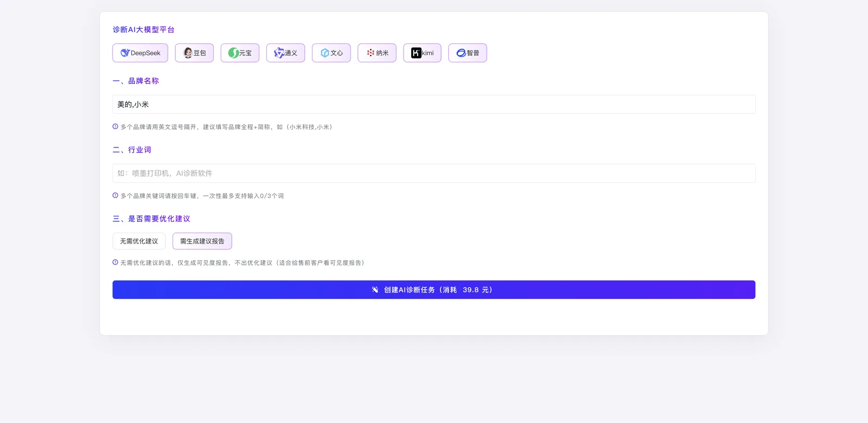Choose 需生成建议报告 option

(x=202, y=241)
